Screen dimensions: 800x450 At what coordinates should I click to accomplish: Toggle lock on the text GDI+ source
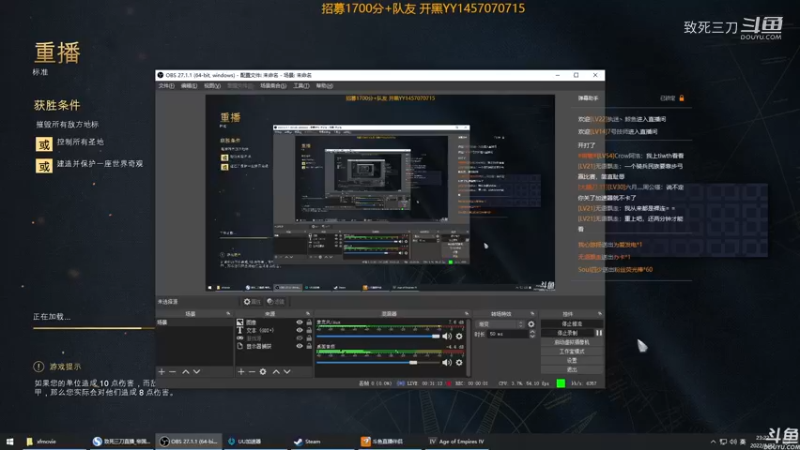click(x=309, y=330)
